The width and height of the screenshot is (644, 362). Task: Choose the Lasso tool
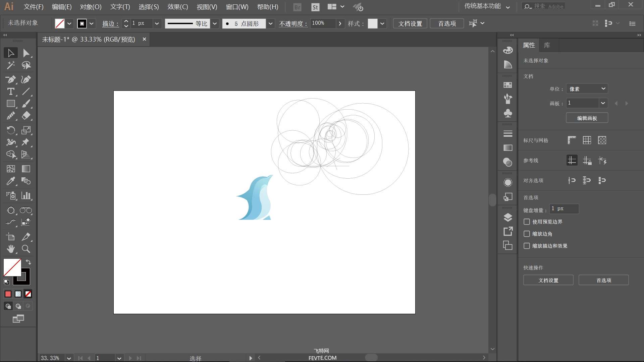click(x=26, y=65)
